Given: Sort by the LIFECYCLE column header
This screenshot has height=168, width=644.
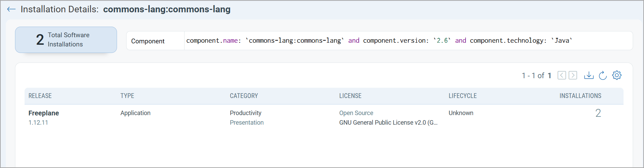Looking at the screenshot, I should coord(463,96).
